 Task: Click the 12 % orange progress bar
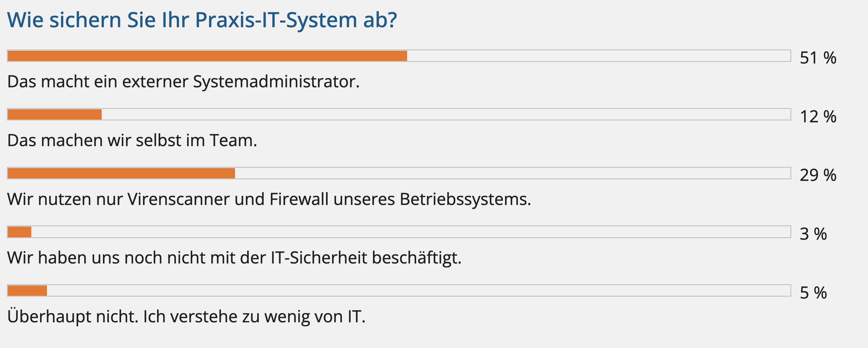tap(54, 115)
